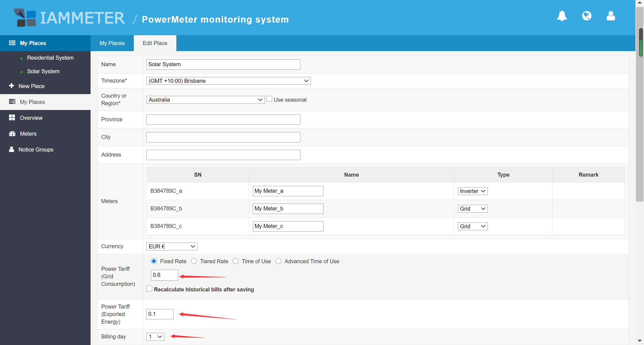Open Residential System in sidebar
The image size is (644, 345).
[50, 58]
